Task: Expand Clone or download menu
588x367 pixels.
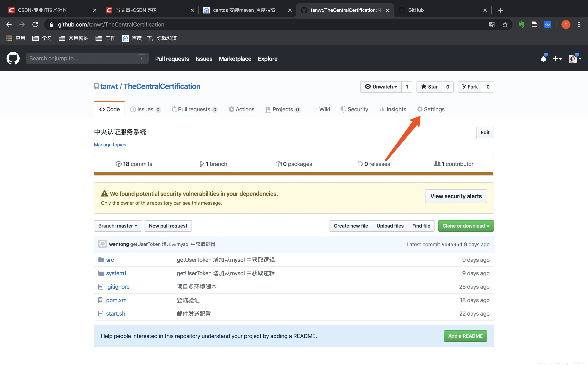Action: pyautogui.click(x=466, y=226)
